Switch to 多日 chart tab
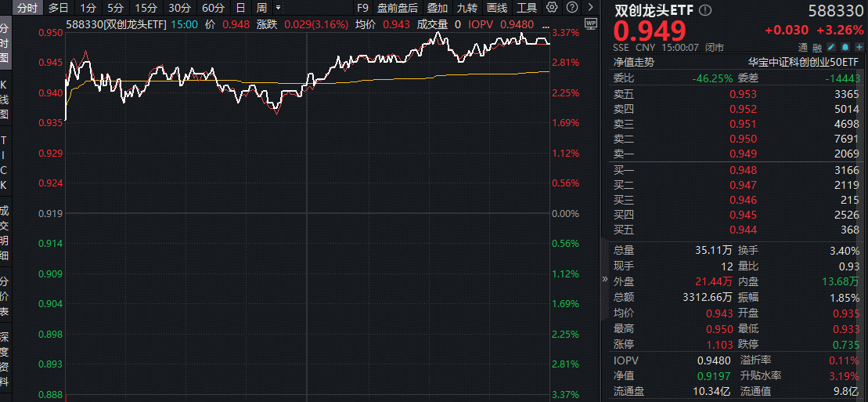The height and width of the screenshot is (402, 868). [58, 8]
